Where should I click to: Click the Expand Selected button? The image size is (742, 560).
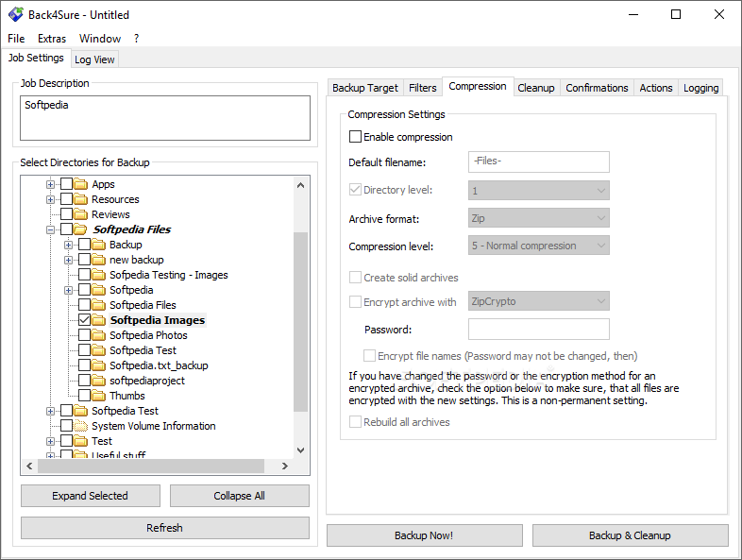[x=91, y=496]
